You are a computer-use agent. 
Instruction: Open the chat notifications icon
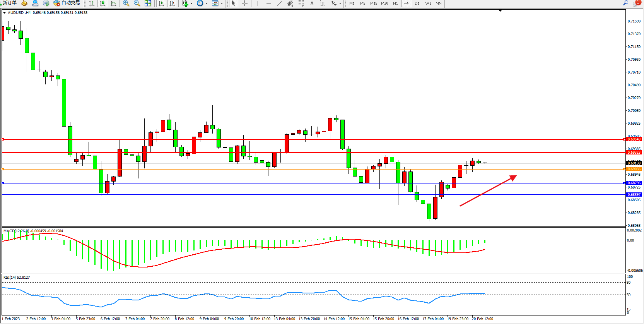click(x=636, y=3)
